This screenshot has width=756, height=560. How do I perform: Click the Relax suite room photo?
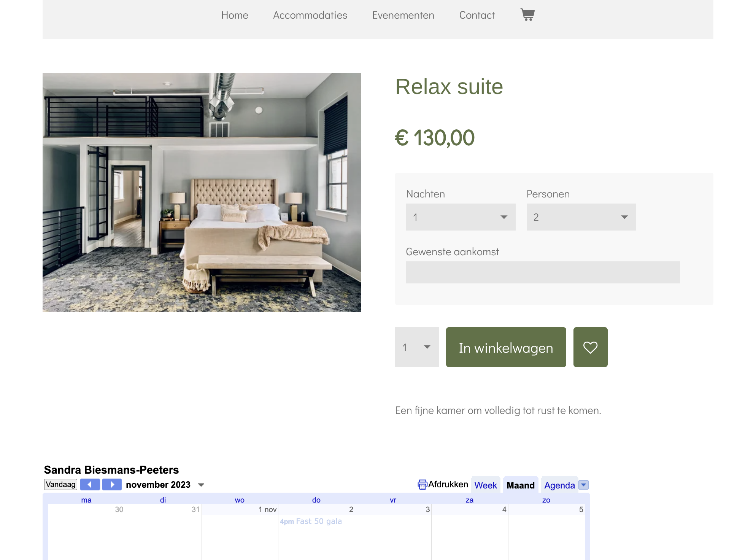202,192
